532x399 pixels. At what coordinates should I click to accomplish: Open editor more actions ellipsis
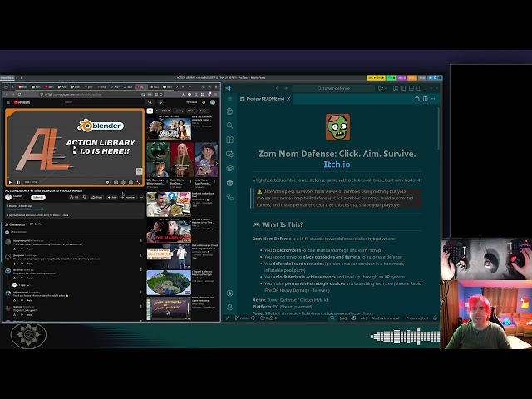point(433,99)
